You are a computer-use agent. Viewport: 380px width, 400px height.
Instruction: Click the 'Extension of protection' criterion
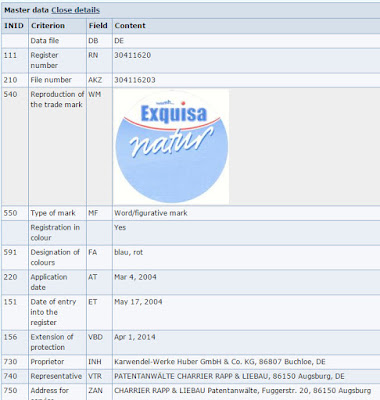click(52, 342)
